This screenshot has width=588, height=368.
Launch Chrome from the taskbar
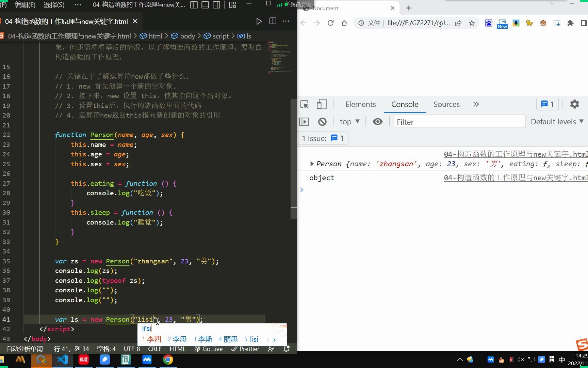(x=168, y=360)
